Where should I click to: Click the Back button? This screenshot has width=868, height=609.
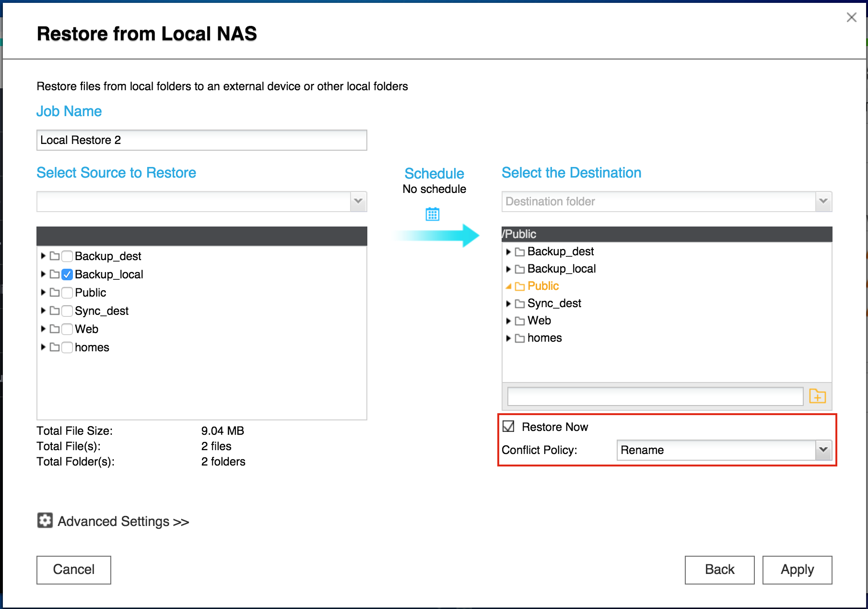(x=719, y=570)
